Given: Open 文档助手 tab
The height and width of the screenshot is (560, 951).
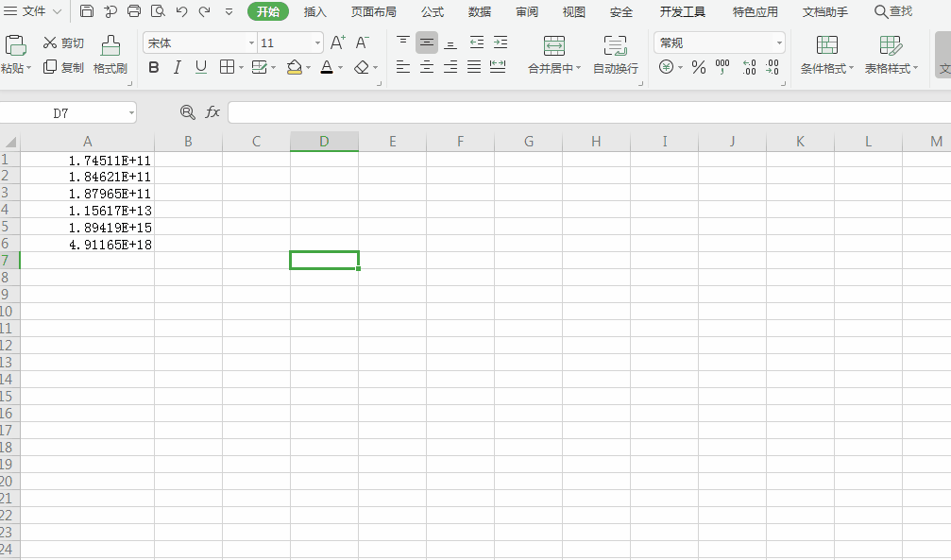Looking at the screenshot, I should point(824,11).
